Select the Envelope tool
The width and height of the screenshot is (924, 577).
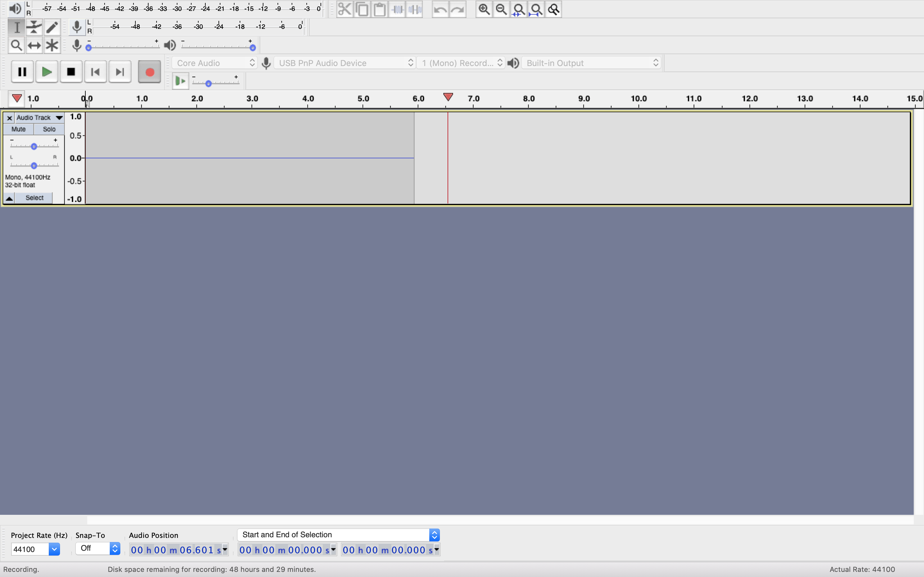point(34,27)
